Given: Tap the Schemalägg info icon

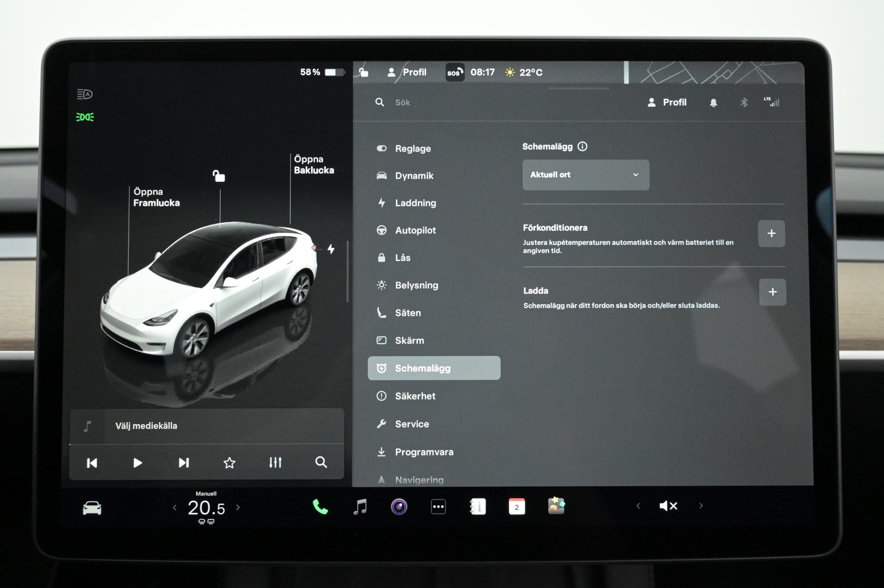Looking at the screenshot, I should pyautogui.click(x=582, y=146).
